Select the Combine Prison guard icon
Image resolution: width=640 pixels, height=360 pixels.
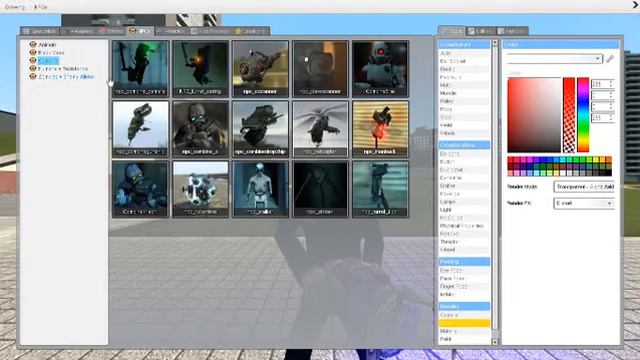coord(140,189)
